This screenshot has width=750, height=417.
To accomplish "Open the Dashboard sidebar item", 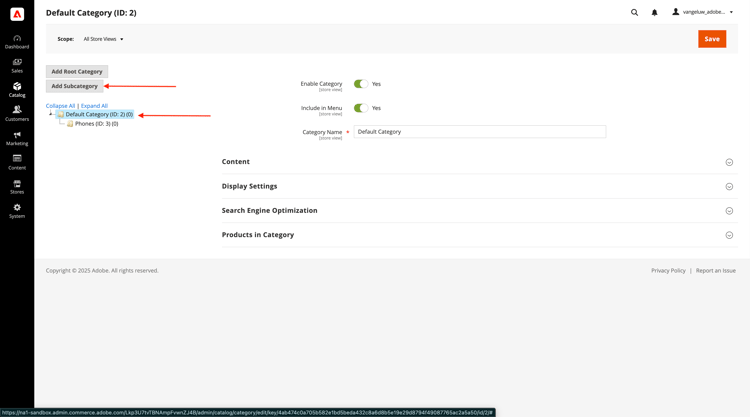I will 17,42.
